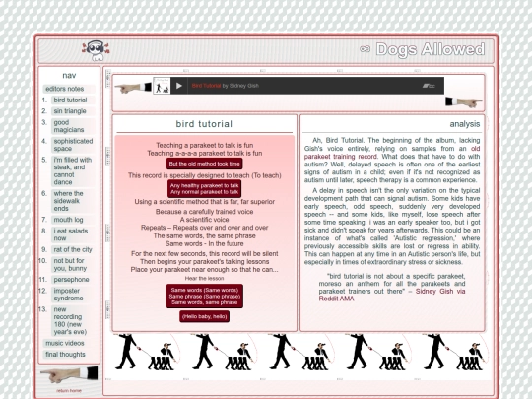Click 'by Sidney Gish' text in player
This screenshot has width=532, height=399.
(x=241, y=86)
